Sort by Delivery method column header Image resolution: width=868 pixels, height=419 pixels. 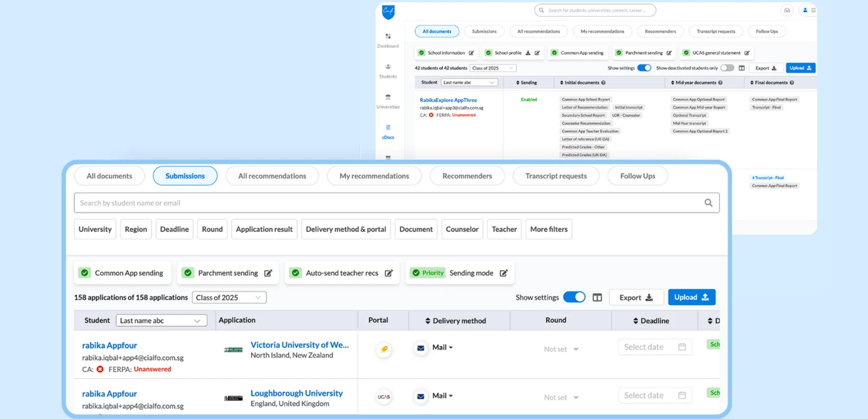click(x=456, y=321)
